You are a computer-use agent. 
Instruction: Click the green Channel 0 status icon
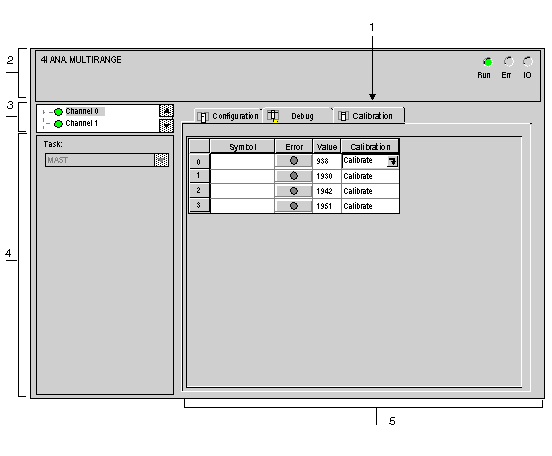click(x=58, y=112)
